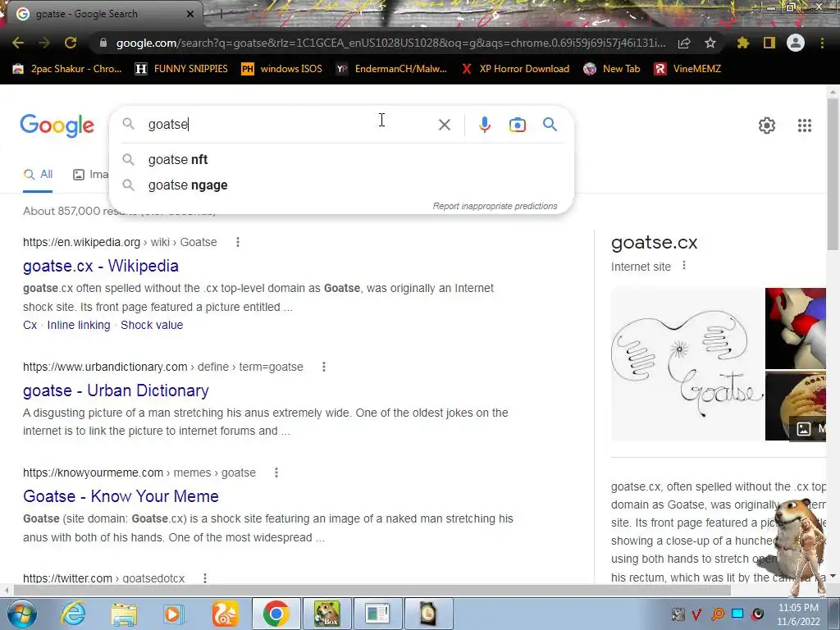Open the XP Horror Download bookmark
The image size is (840, 630).
515,69
